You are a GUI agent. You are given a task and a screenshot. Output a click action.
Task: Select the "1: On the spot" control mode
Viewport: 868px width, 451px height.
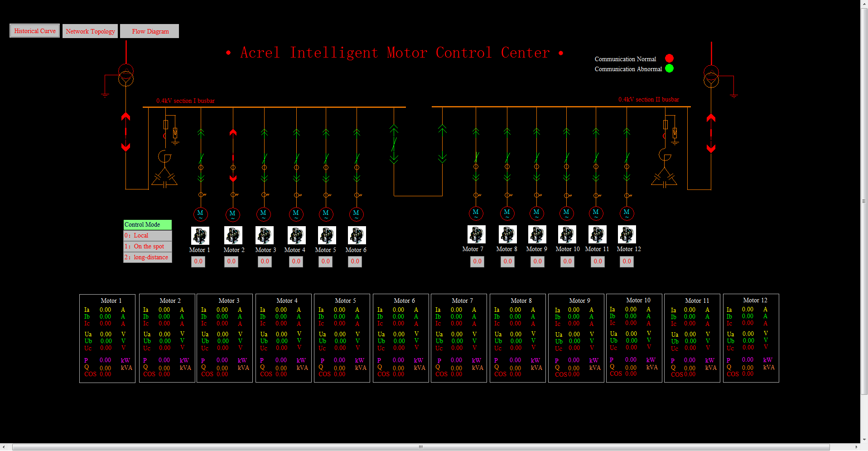(x=147, y=246)
